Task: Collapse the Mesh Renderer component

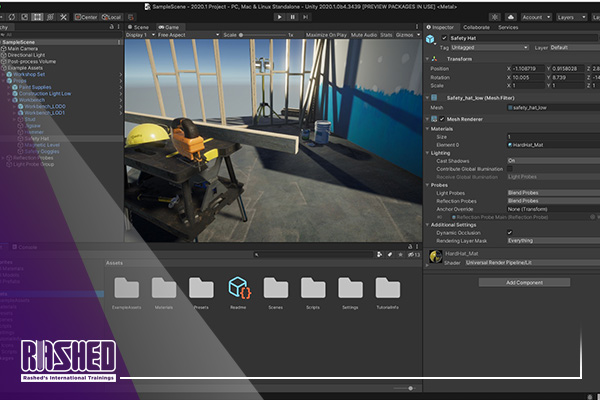Action: [427, 119]
